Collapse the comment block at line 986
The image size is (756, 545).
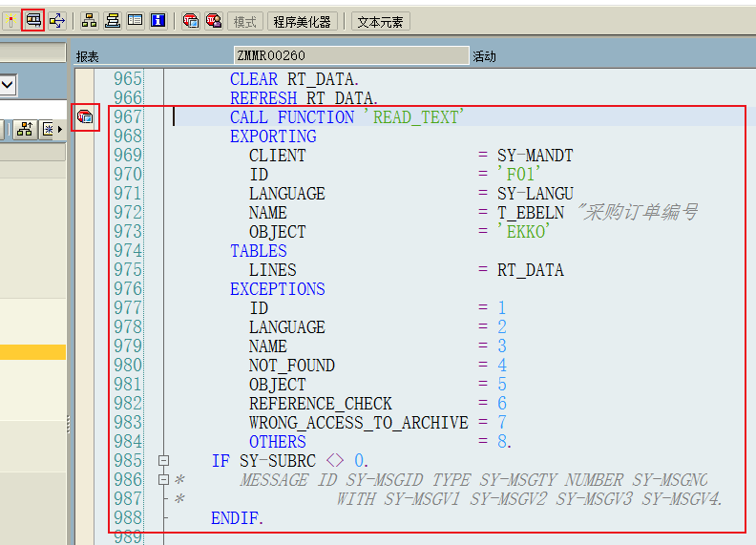click(163, 479)
